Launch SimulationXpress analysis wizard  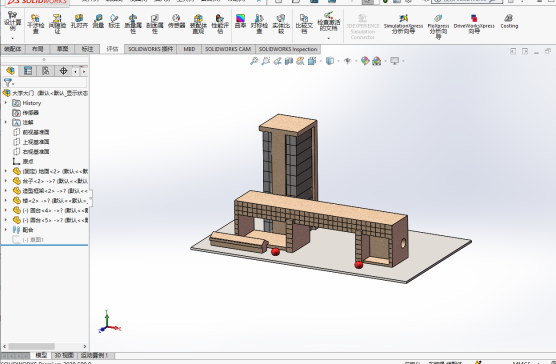click(x=403, y=24)
